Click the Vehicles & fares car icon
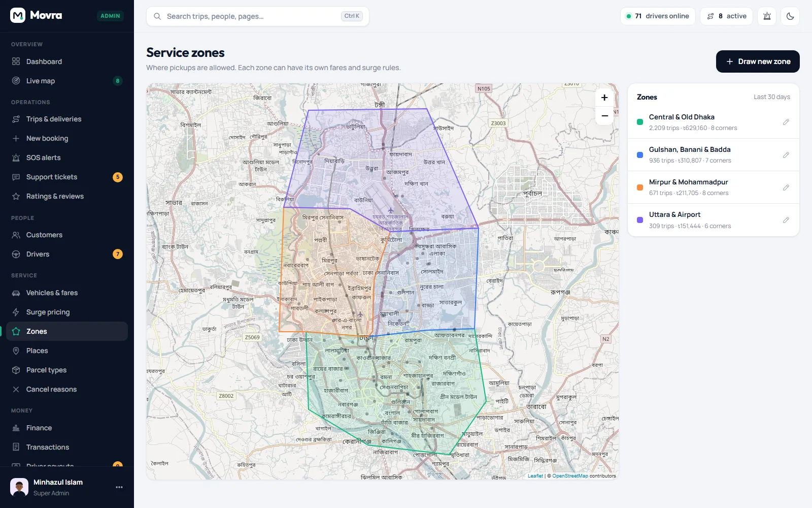The height and width of the screenshot is (508, 812). [x=16, y=293]
